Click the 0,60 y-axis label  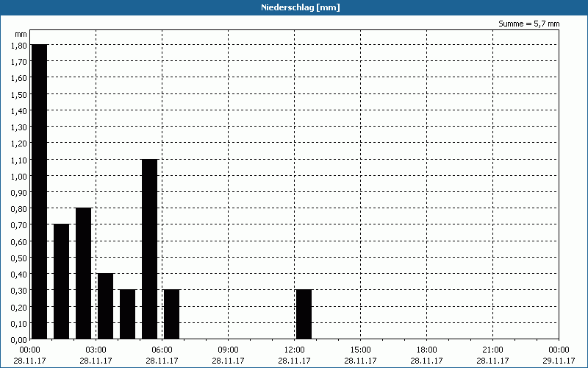[19, 241]
